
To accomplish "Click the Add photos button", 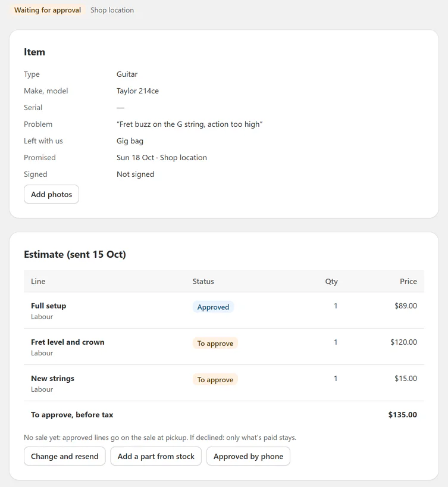I will (51, 195).
